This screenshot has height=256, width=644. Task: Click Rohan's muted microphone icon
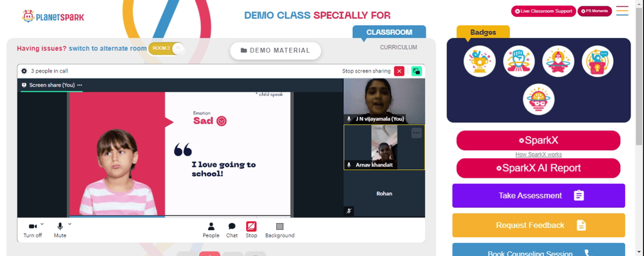[x=348, y=211]
